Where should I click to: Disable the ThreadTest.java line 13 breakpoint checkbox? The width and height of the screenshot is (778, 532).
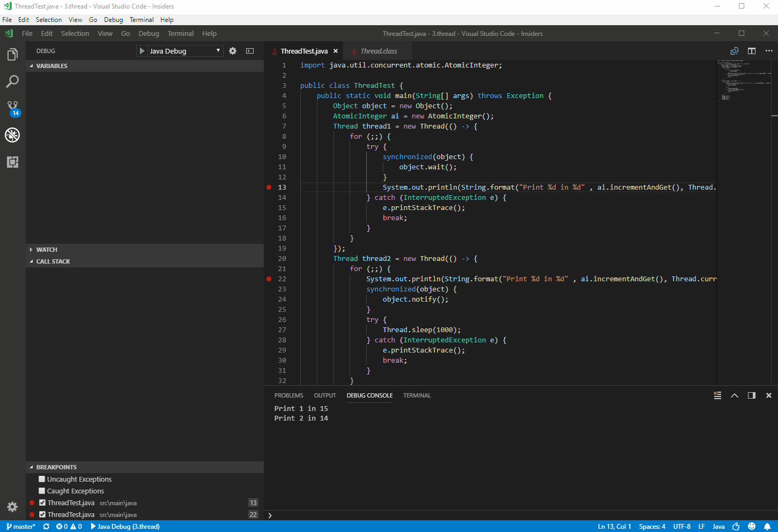42,503
